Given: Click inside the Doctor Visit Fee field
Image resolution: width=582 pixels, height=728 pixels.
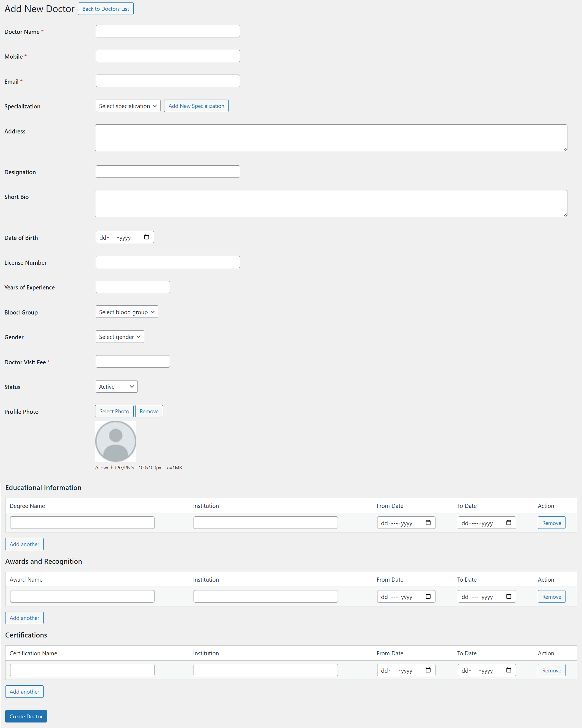Looking at the screenshot, I should (133, 361).
